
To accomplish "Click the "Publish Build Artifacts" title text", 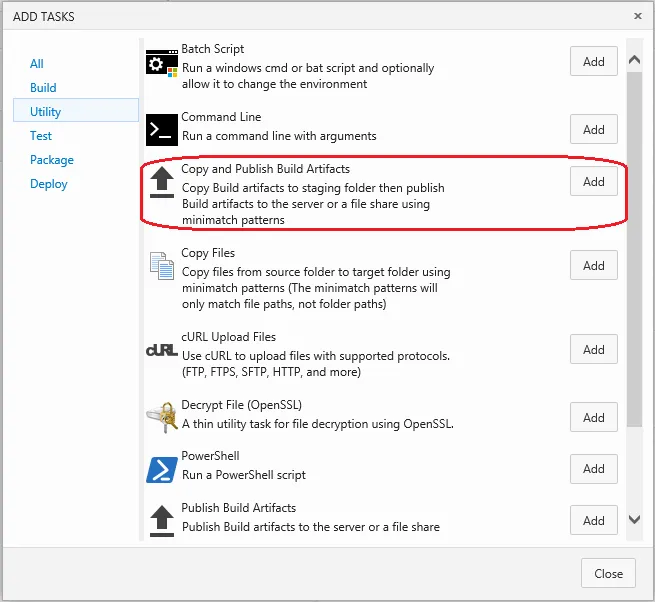I will [x=239, y=508].
